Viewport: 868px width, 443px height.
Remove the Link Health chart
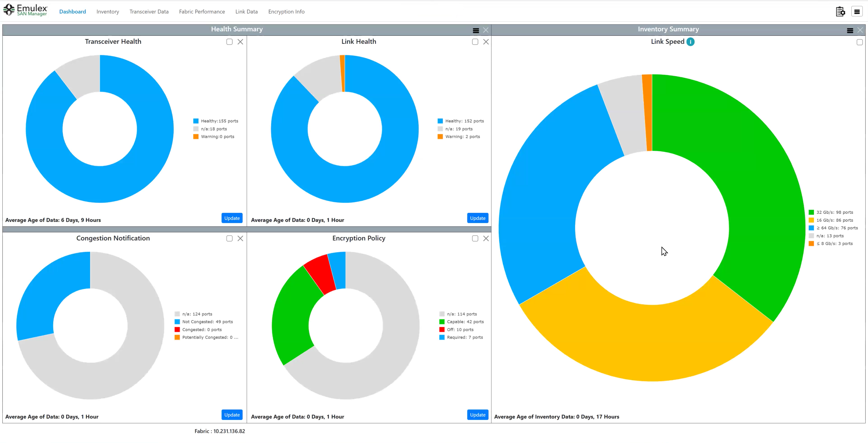[x=486, y=42]
